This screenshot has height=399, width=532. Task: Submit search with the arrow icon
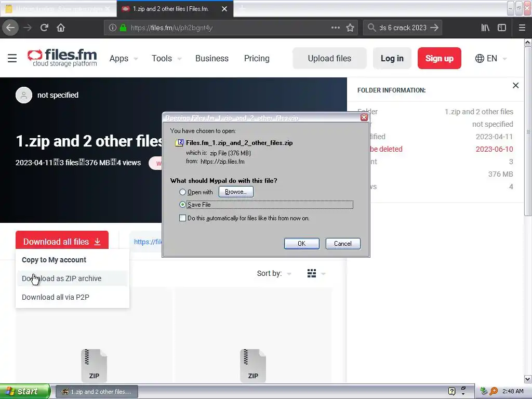[x=434, y=28]
